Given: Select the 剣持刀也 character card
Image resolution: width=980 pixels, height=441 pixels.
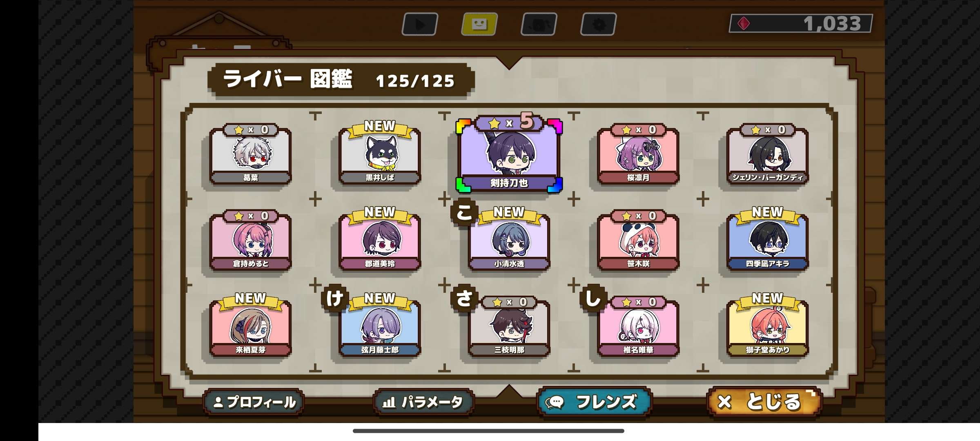Looking at the screenshot, I should point(509,155).
